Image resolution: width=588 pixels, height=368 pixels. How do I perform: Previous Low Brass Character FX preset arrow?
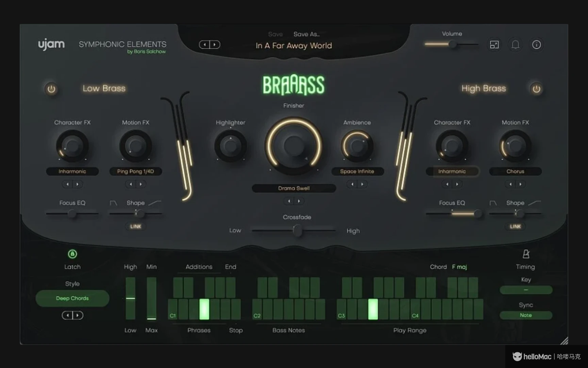point(67,184)
